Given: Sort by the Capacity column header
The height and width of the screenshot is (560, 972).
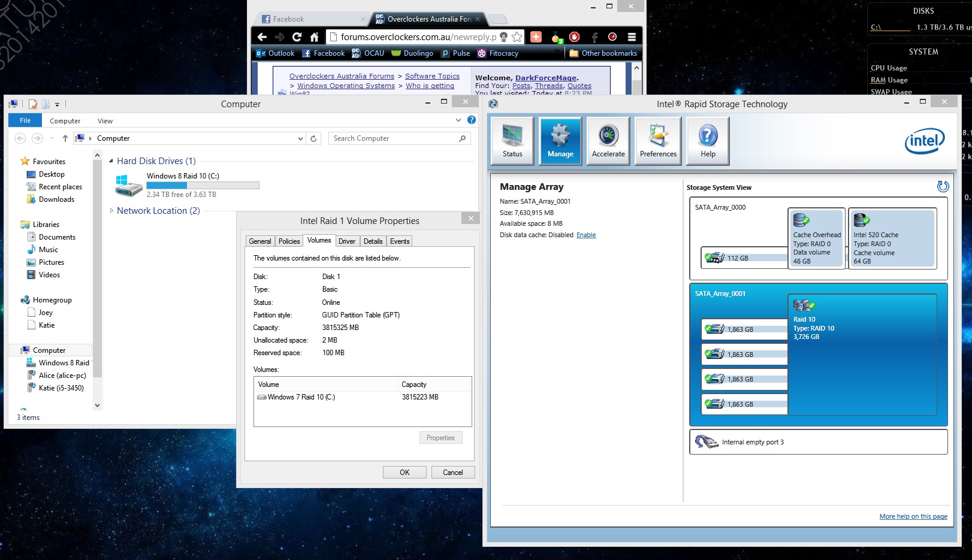Looking at the screenshot, I should (x=435, y=385).
